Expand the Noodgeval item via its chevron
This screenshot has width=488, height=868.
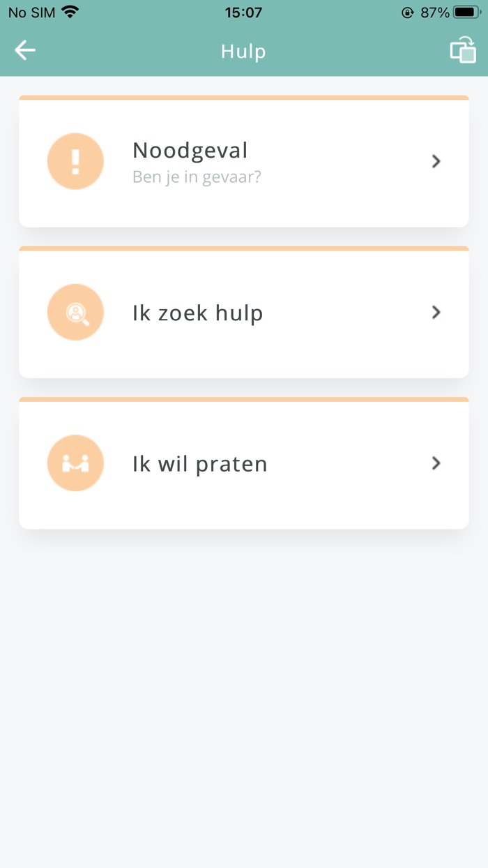[436, 161]
